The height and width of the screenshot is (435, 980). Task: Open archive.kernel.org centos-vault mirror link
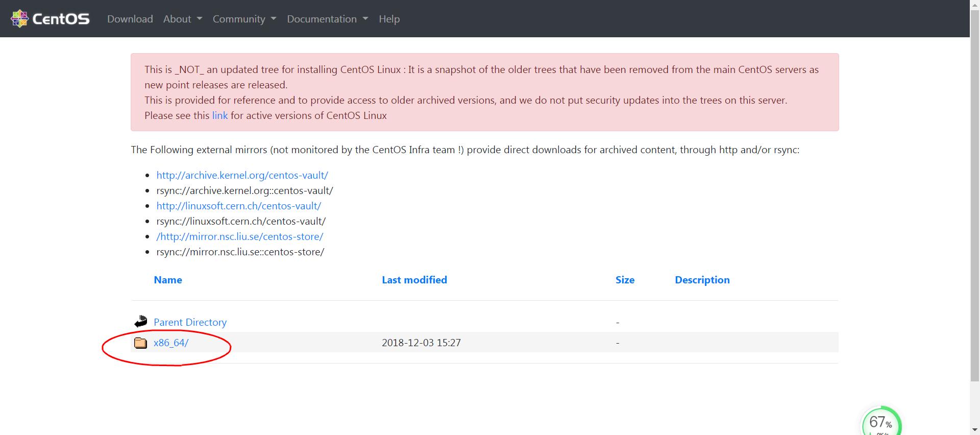click(x=242, y=175)
